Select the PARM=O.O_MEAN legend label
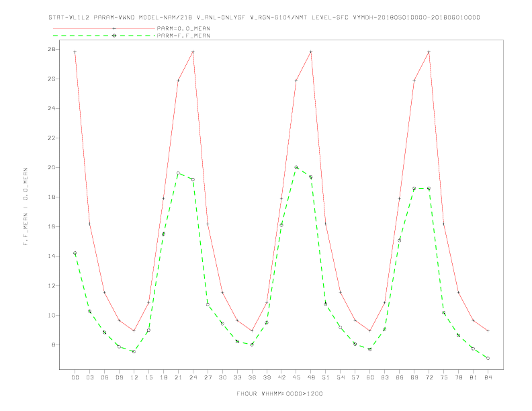Screen dimensions: 532x411 183,28
